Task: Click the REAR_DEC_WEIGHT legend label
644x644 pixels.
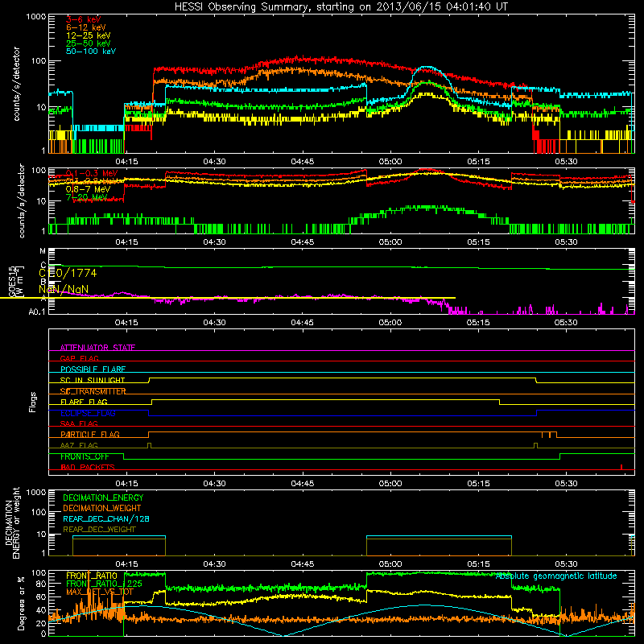Action: (99, 530)
